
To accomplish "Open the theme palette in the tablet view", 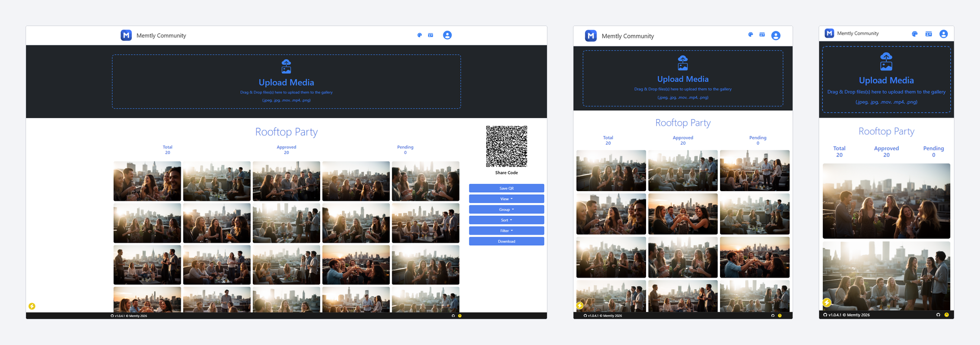I will (x=751, y=35).
